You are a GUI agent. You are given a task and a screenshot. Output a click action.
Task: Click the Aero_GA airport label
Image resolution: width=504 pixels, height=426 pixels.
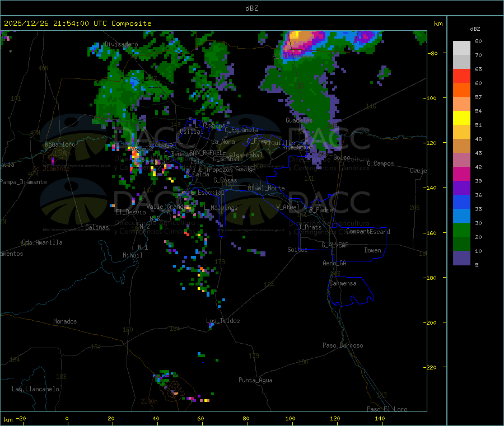[x=335, y=263]
